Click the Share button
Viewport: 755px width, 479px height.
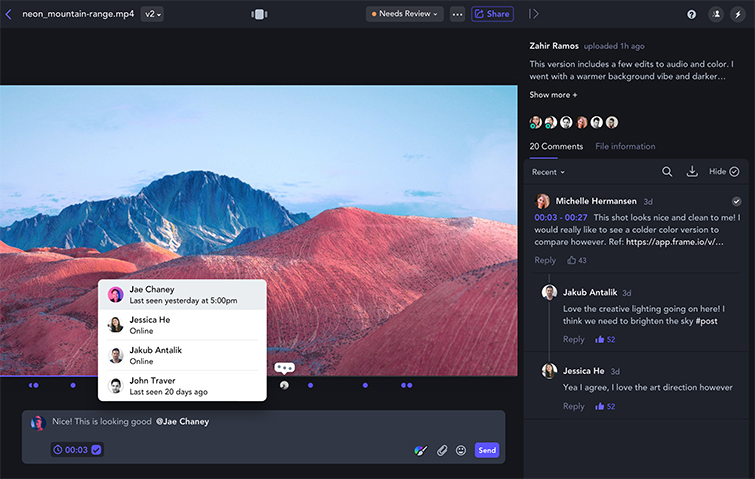point(492,14)
